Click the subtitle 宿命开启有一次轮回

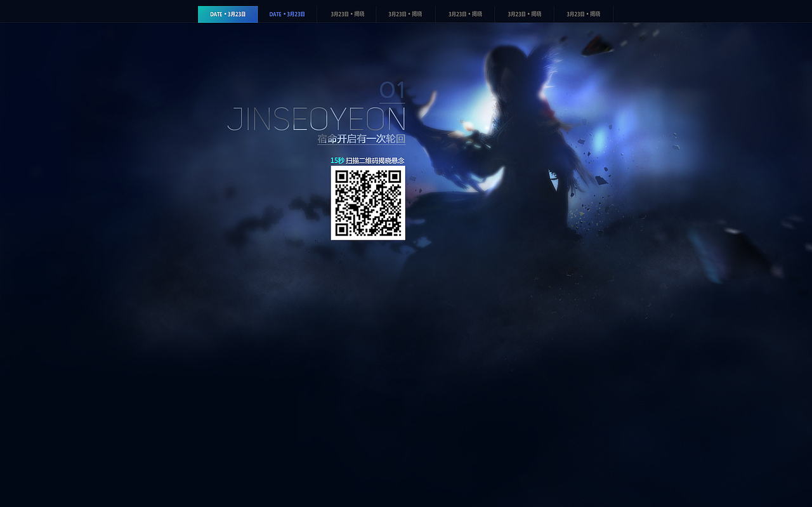coord(362,140)
